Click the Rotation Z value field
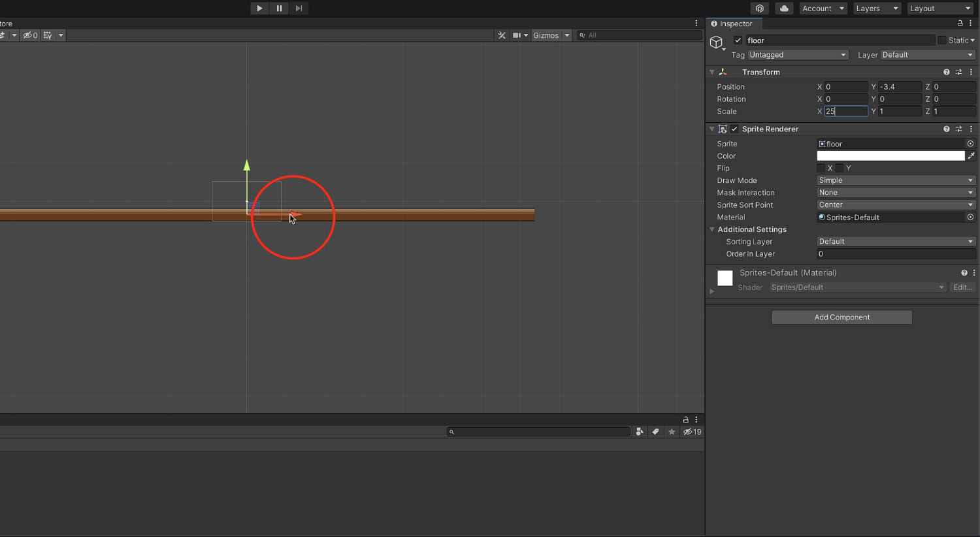Screen dimensions: 980x537 pos(954,99)
